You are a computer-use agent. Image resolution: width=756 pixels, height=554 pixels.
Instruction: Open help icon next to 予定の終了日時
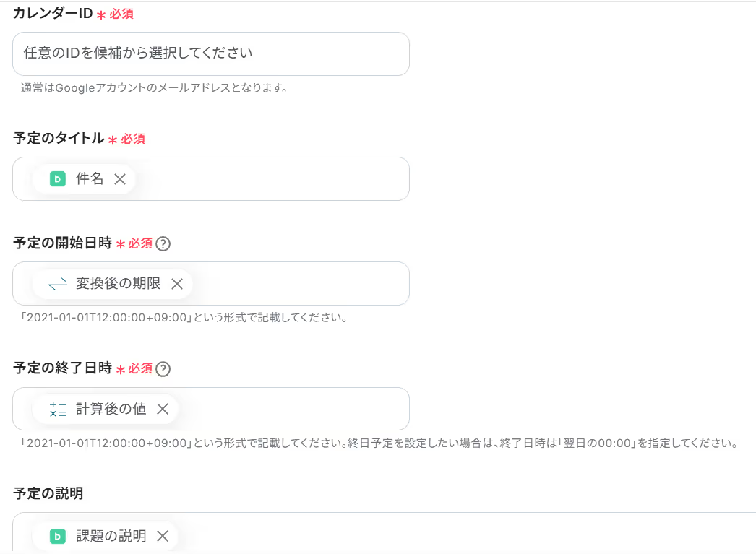click(x=163, y=369)
